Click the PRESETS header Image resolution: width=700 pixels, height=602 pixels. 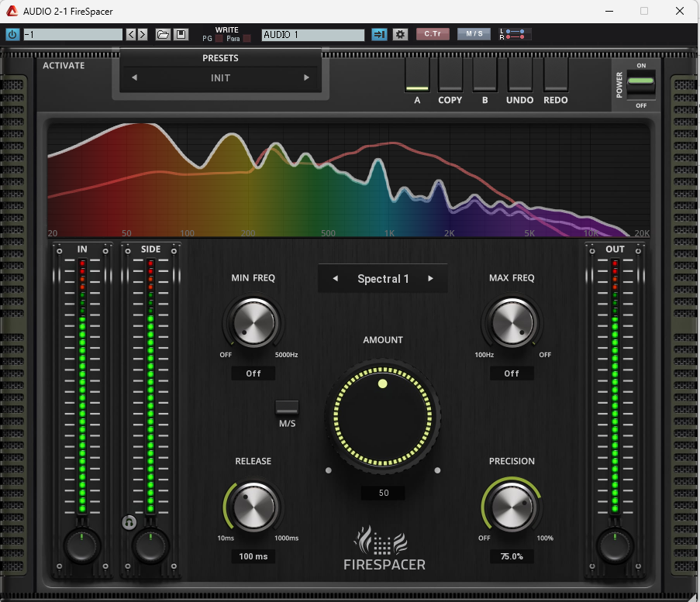click(220, 58)
